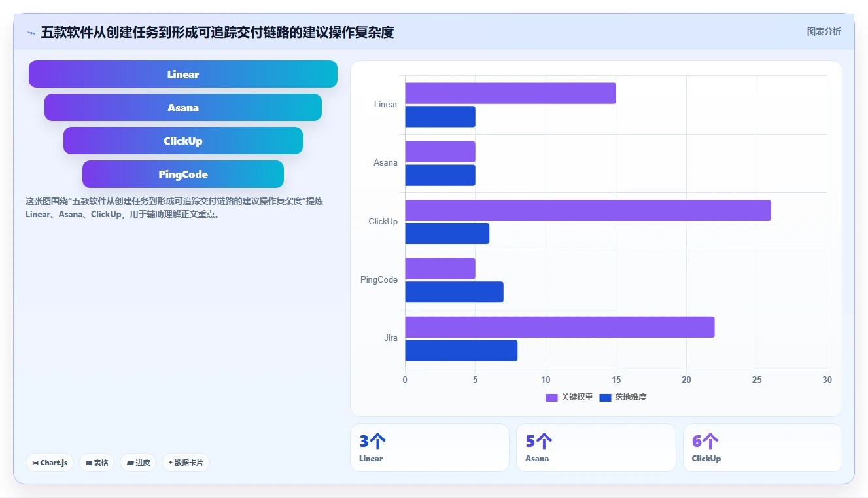
Task: Click the ClickUp y-axis label
Action: point(383,222)
